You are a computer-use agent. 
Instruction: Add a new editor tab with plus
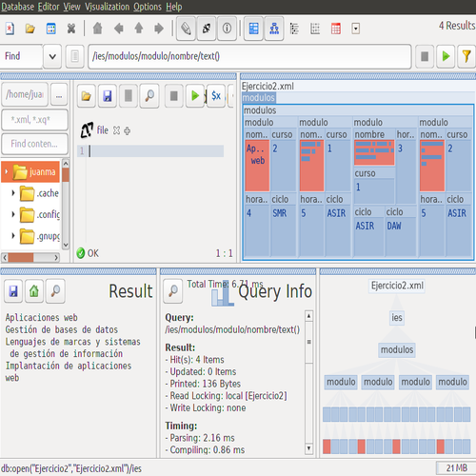127,130
